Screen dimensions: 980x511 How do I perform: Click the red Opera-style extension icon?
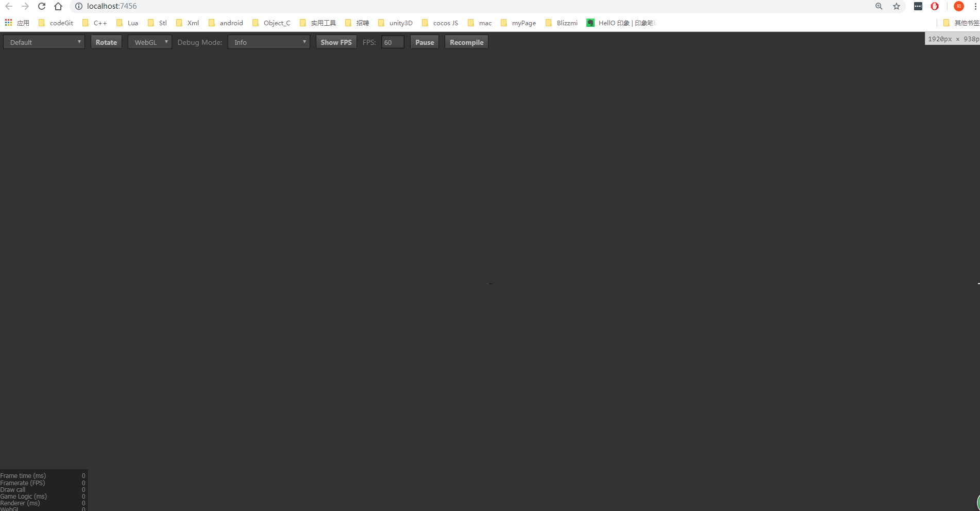(x=935, y=6)
